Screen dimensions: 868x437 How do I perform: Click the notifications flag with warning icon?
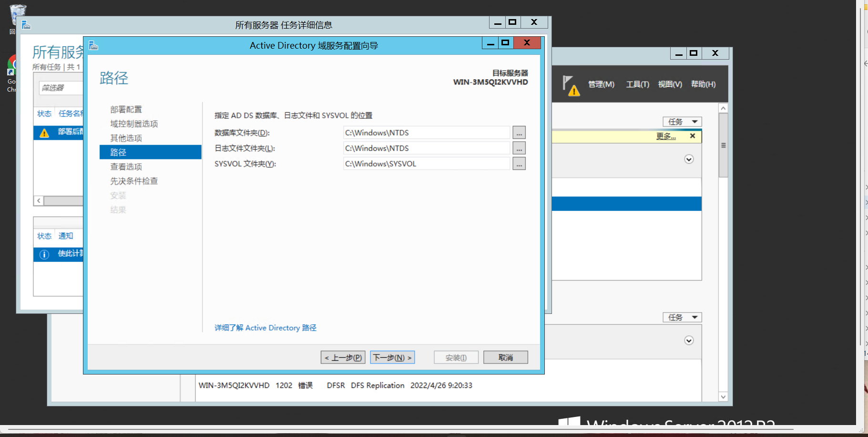(571, 85)
